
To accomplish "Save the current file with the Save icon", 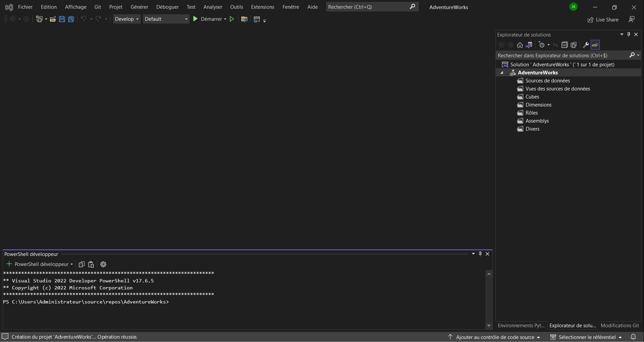I will 62,19.
